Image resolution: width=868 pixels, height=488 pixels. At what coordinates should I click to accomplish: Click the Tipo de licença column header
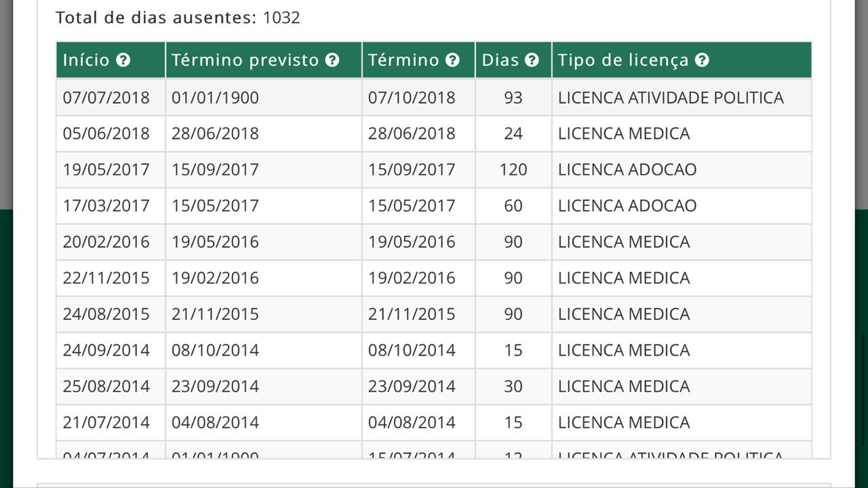(623, 60)
